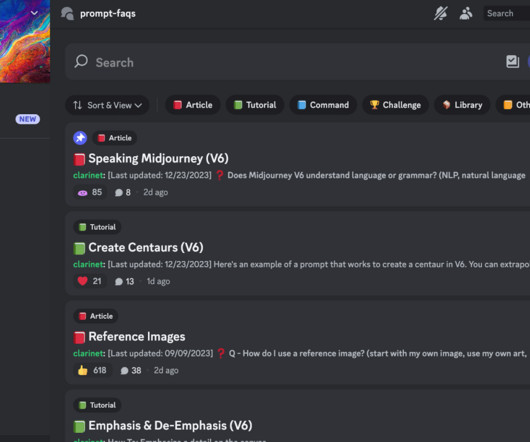Click the prompt-faqs forum channel icon
This screenshot has height=442, width=530.
(67, 14)
